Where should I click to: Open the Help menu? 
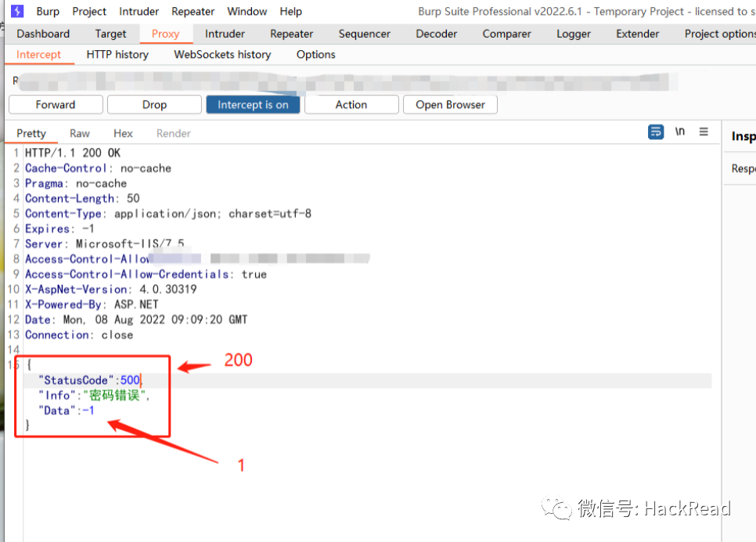290,11
